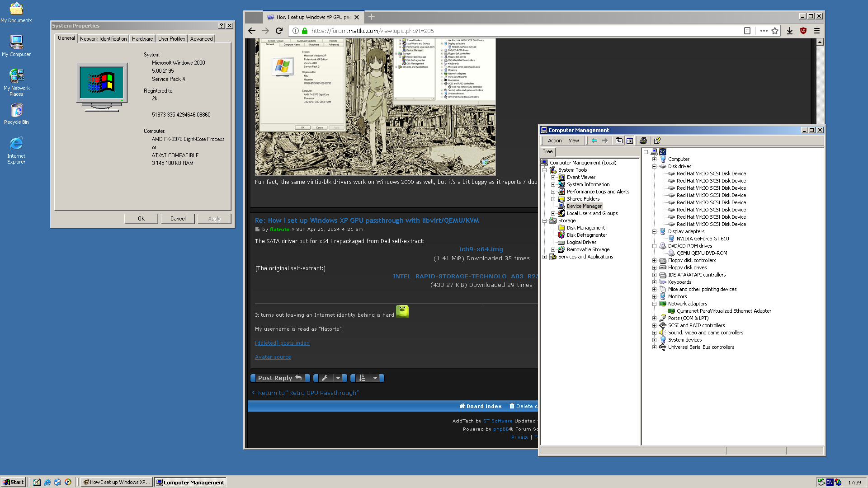Screen dimensions: 868x488
Task: Open the browser hamburger menu
Action: [817, 31]
